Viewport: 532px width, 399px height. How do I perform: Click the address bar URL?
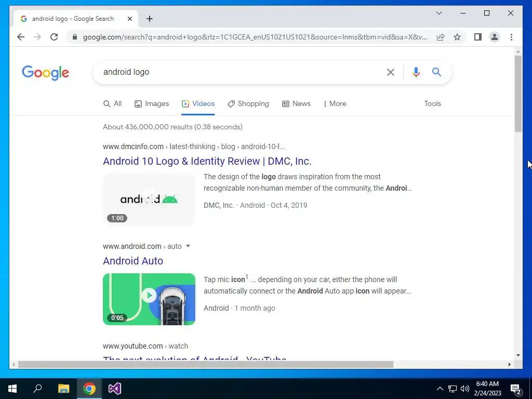(255, 37)
